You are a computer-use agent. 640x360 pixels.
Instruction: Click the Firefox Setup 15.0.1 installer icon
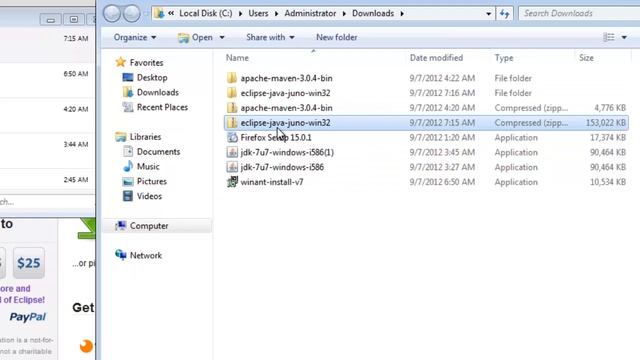[x=232, y=138]
